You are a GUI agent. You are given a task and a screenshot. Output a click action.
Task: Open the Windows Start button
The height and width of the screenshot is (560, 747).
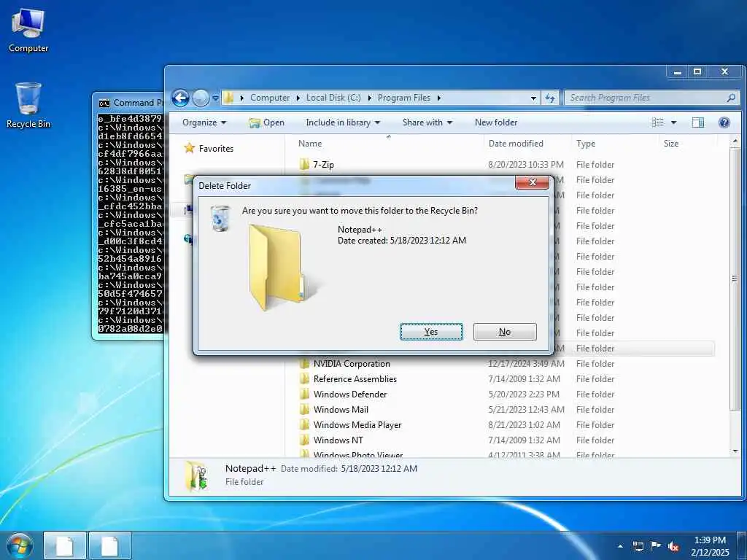coord(20,545)
